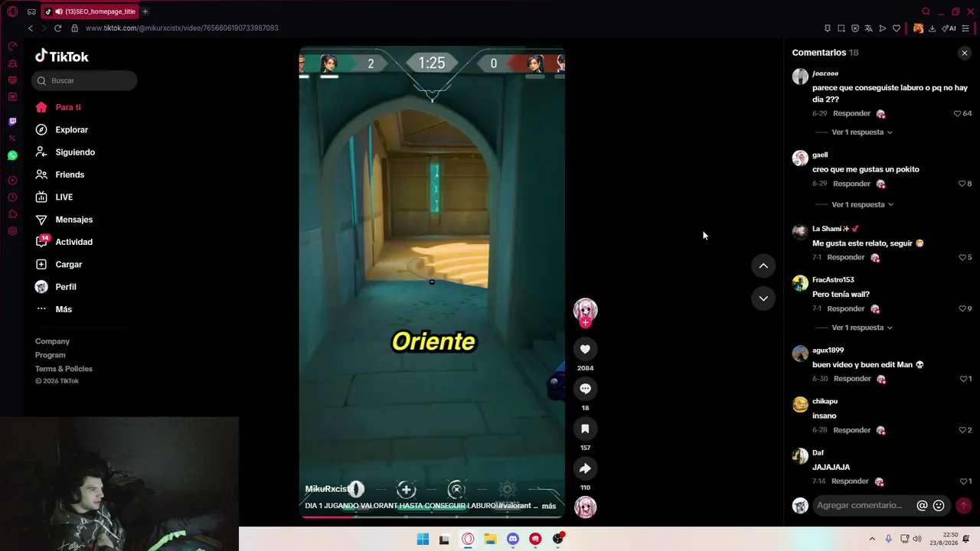This screenshot has width=980, height=551.
Task: Click the TikTok logo
Action: (62, 56)
